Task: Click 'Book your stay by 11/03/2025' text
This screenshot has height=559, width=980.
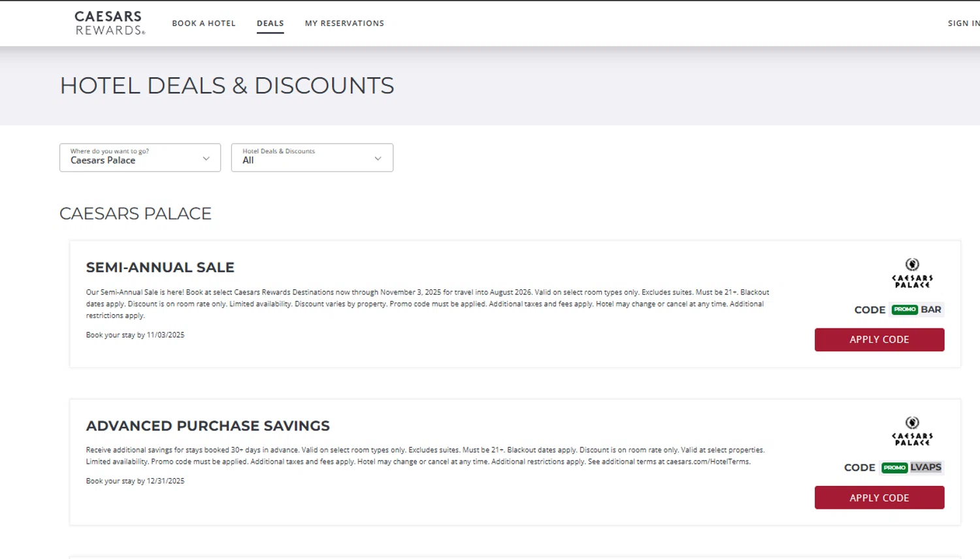Action: click(135, 335)
